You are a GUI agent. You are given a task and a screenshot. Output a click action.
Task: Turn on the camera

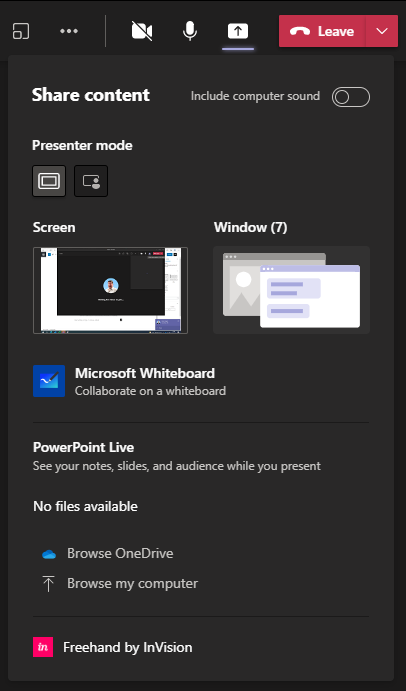tap(142, 31)
